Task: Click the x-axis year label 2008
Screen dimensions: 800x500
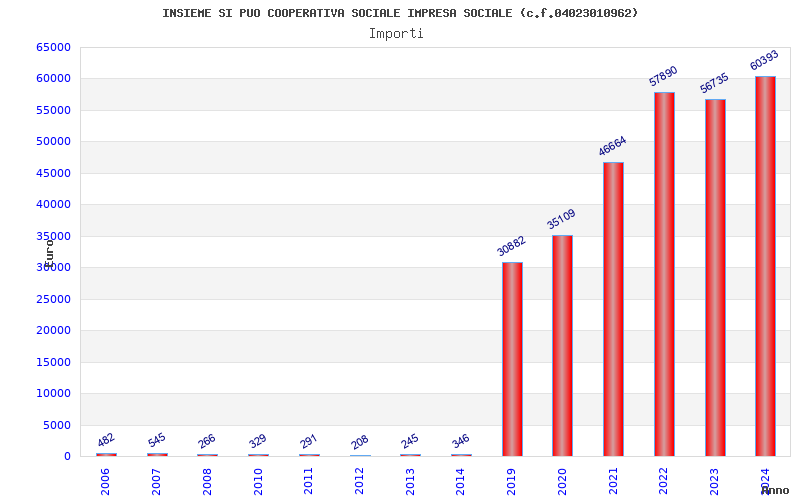Action: click(207, 482)
